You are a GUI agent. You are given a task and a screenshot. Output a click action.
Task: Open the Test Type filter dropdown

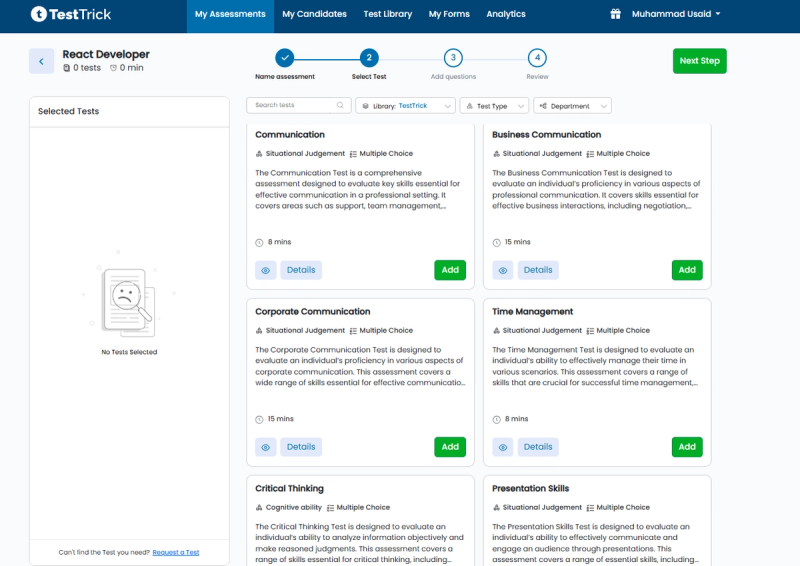pos(494,106)
